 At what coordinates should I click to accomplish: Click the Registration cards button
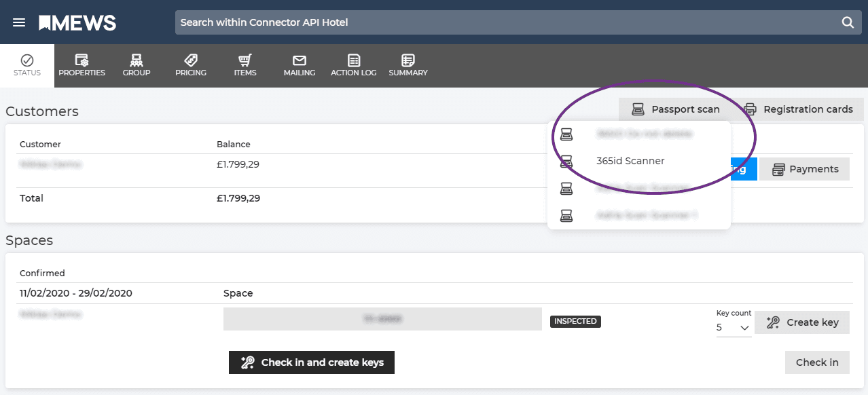[x=799, y=109]
